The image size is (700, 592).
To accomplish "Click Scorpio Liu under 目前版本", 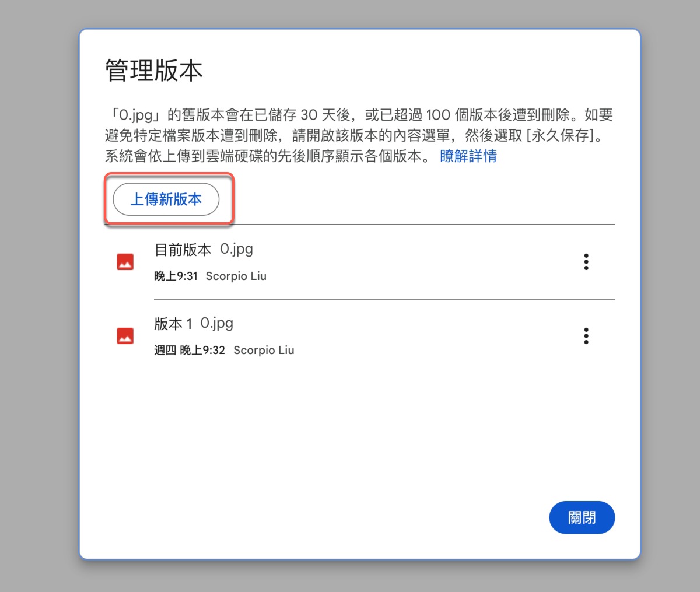I will pos(236,276).
